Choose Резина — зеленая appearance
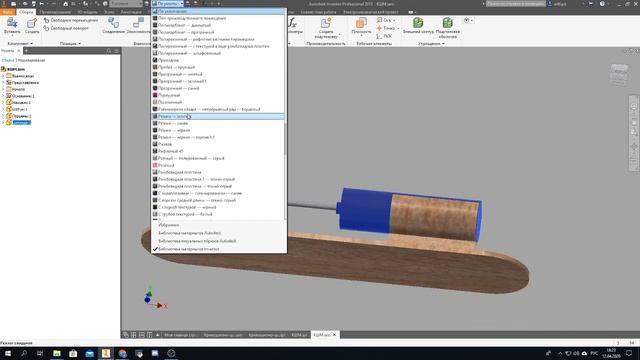This screenshot has height=360, width=640. point(218,116)
